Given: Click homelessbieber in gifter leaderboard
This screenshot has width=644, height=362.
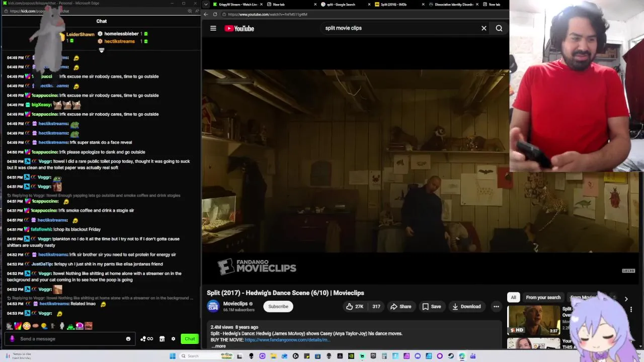Looking at the screenshot, I should tap(121, 34).
